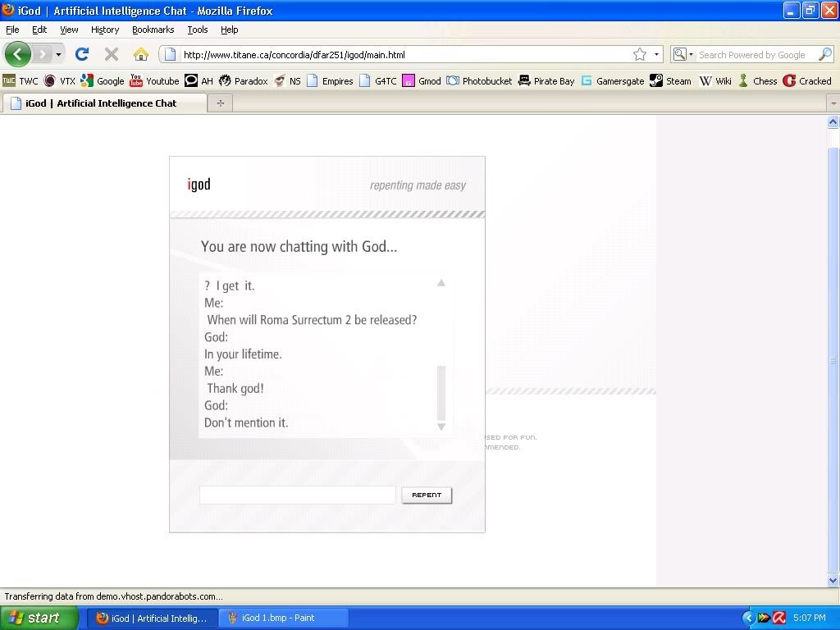
Task: Expand the URL history dropdown arrow
Action: (x=657, y=55)
